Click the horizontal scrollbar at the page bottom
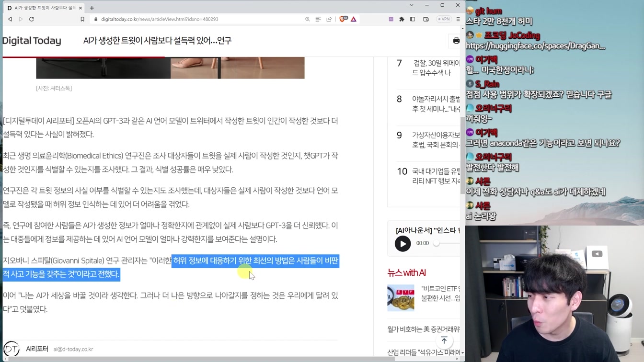The image size is (644, 362). [x=201, y=359]
